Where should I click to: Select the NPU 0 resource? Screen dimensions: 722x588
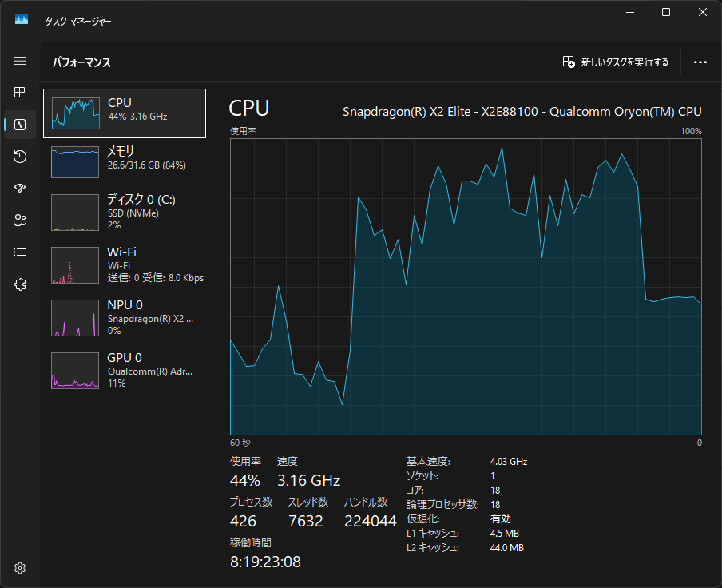[125, 317]
